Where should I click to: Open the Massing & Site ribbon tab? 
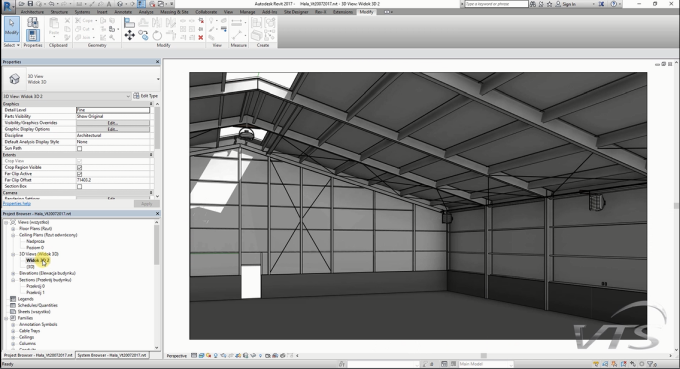click(x=174, y=12)
